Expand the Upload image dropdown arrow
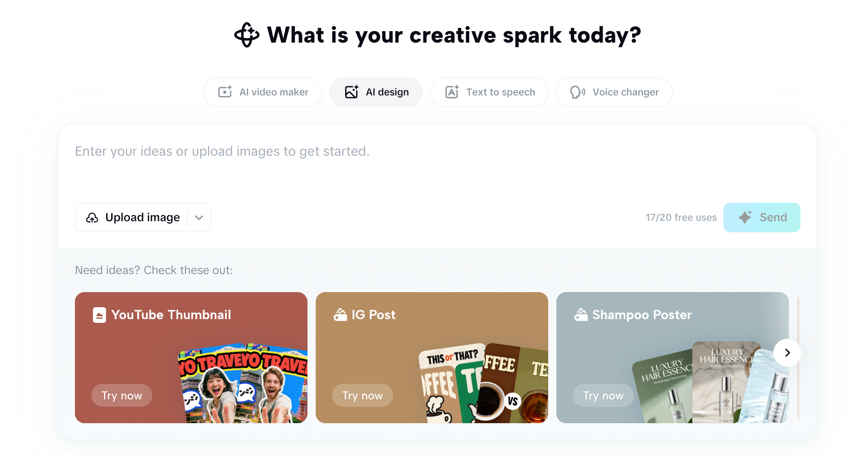Viewport: 868px width, 458px height. tap(199, 218)
